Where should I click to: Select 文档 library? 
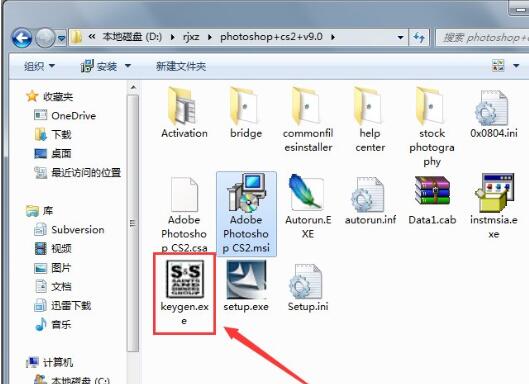point(53,286)
